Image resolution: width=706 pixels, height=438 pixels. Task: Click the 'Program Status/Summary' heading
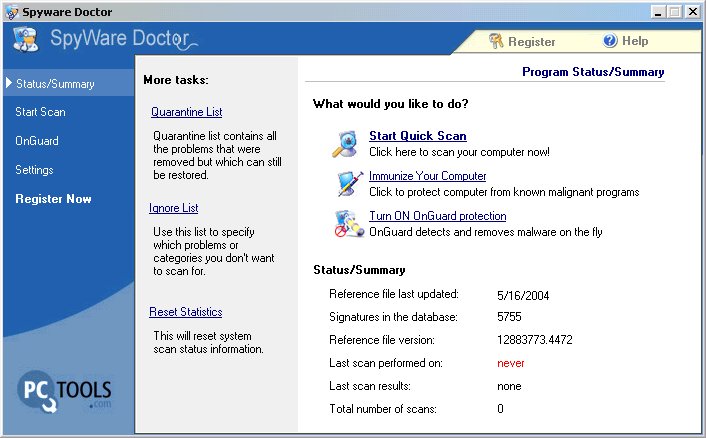pyautogui.click(x=593, y=72)
